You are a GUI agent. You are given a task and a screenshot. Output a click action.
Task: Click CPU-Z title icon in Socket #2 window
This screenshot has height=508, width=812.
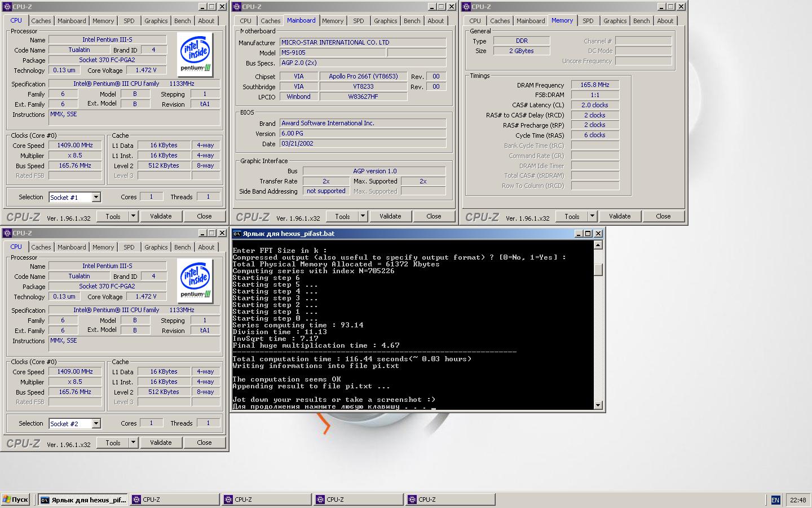7,233
